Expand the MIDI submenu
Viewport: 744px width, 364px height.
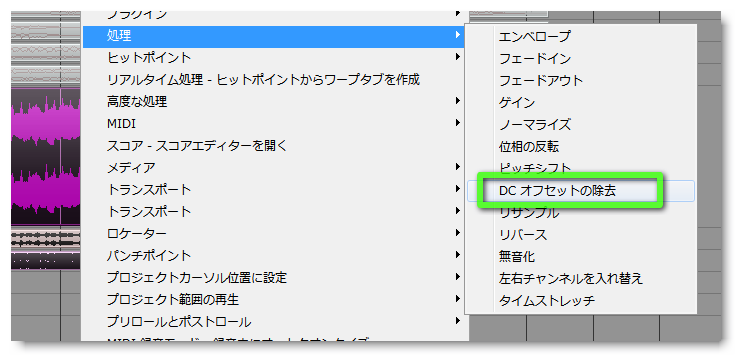[275, 123]
